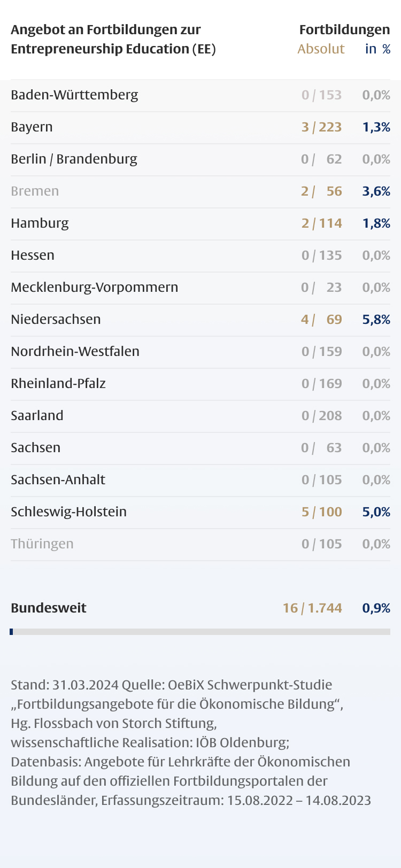This screenshot has height=868, width=401.
Task: Select the Bayern row
Action: coord(32,127)
